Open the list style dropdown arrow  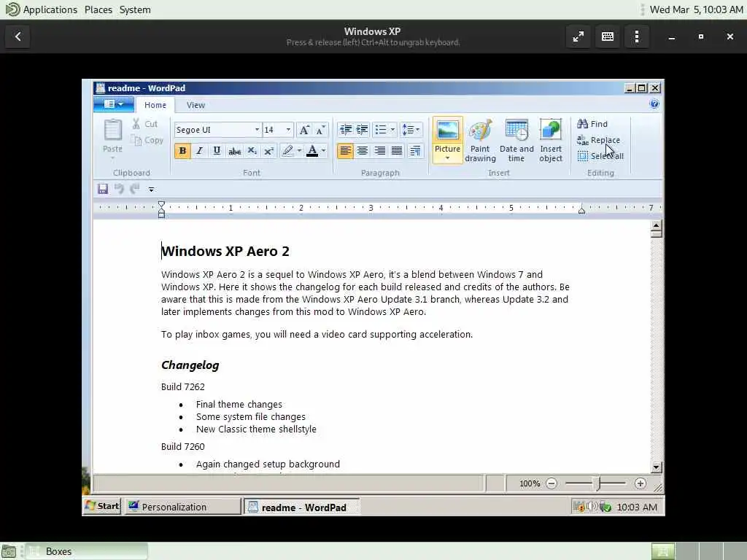[392, 130]
